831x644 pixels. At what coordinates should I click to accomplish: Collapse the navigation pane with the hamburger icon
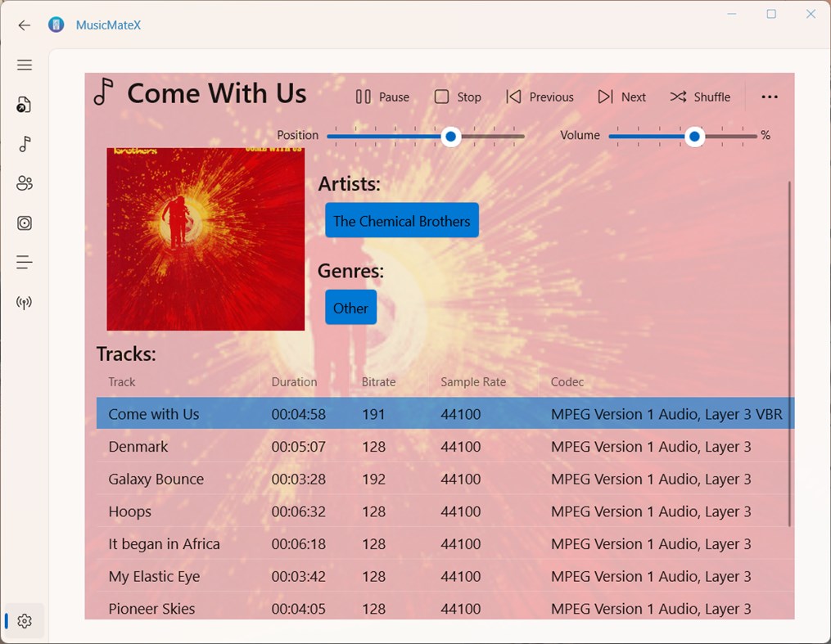click(24, 65)
